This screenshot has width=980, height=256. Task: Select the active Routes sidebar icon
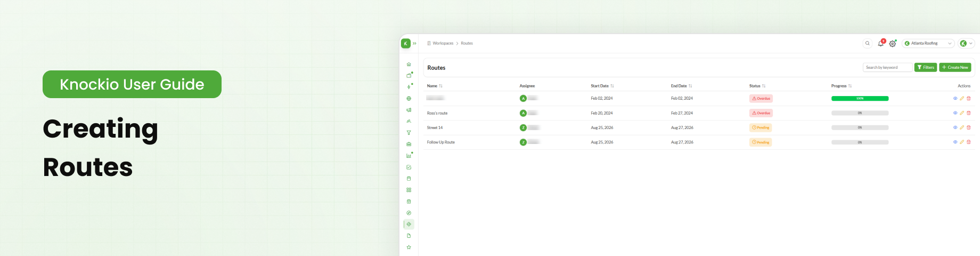click(409, 224)
